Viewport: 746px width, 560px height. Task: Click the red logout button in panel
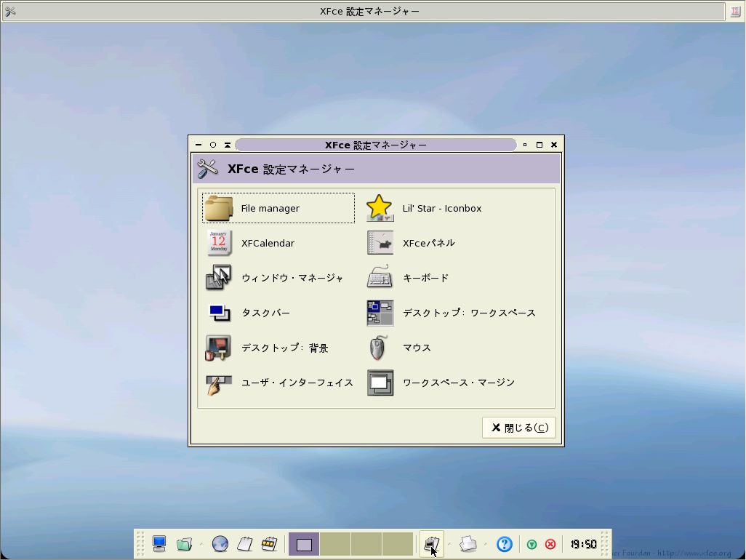[x=550, y=544]
